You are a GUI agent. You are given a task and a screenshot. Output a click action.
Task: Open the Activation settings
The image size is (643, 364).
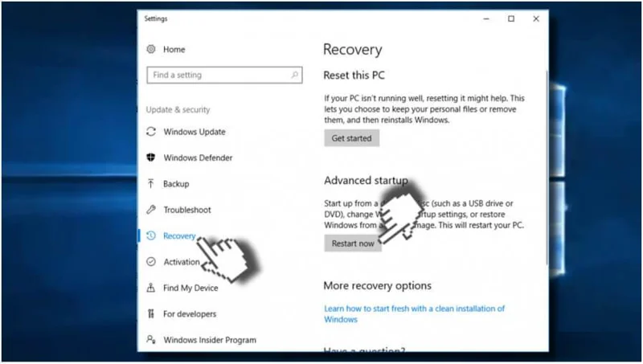click(x=182, y=262)
